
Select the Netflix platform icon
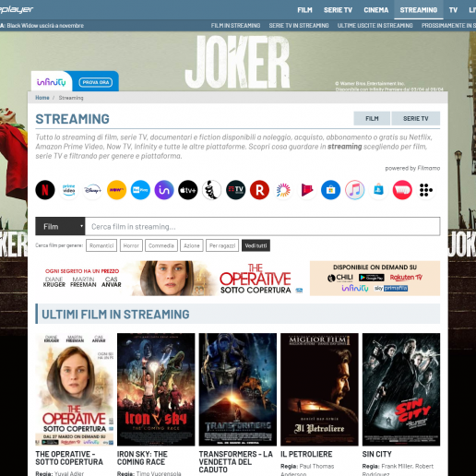click(x=45, y=190)
